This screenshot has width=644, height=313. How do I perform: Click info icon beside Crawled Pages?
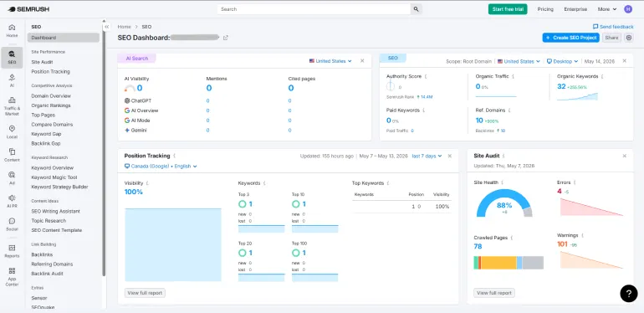pos(511,238)
